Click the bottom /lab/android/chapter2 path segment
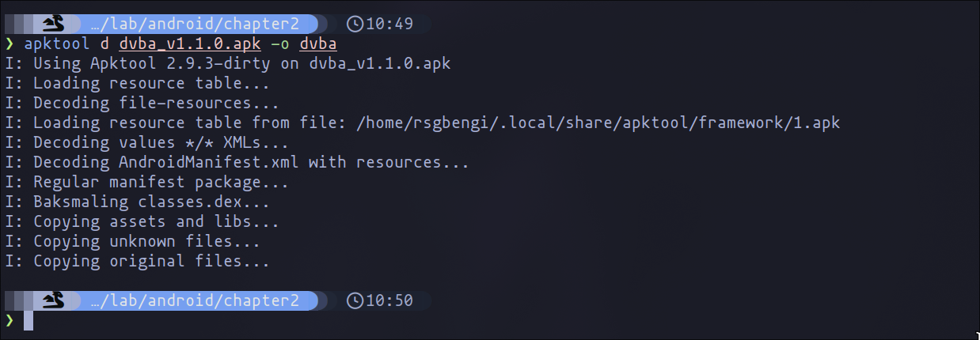Image resolution: width=980 pixels, height=340 pixels. (195, 300)
